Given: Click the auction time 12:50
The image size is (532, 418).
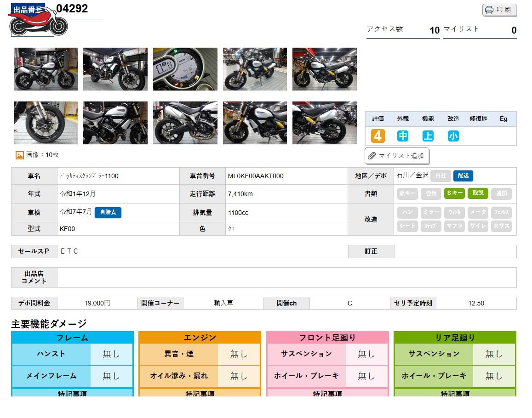Looking at the screenshot, I should [x=476, y=303].
